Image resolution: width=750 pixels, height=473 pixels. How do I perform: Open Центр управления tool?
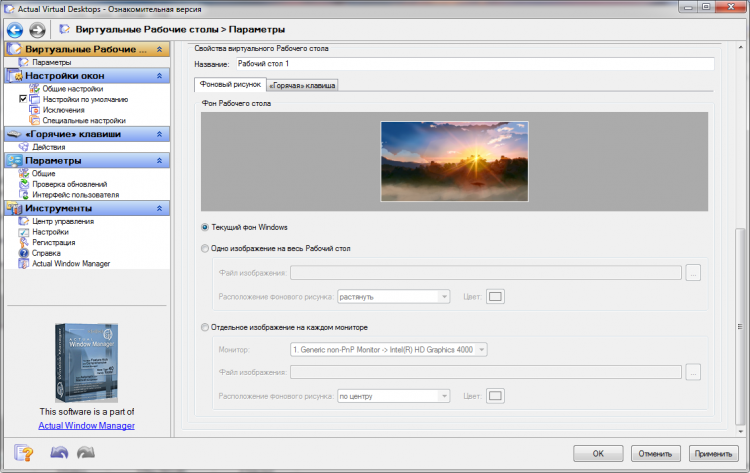point(63,221)
